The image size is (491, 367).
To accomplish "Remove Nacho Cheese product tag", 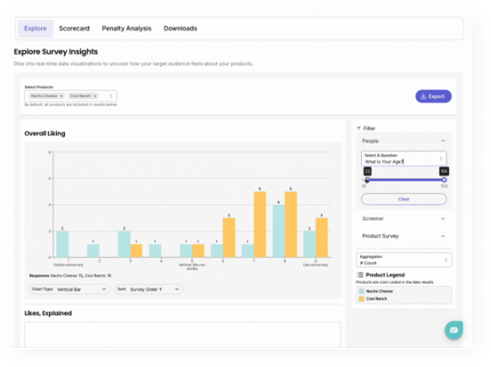I will point(61,96).
